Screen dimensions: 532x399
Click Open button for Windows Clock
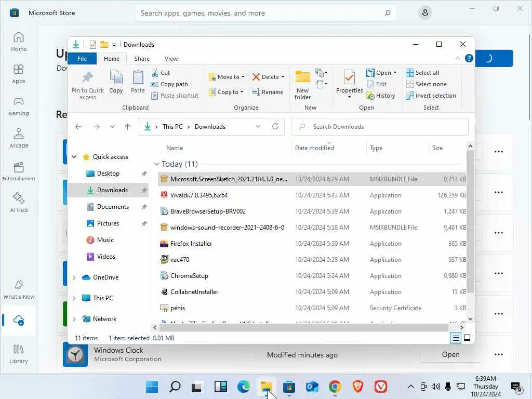coord(450,354)
